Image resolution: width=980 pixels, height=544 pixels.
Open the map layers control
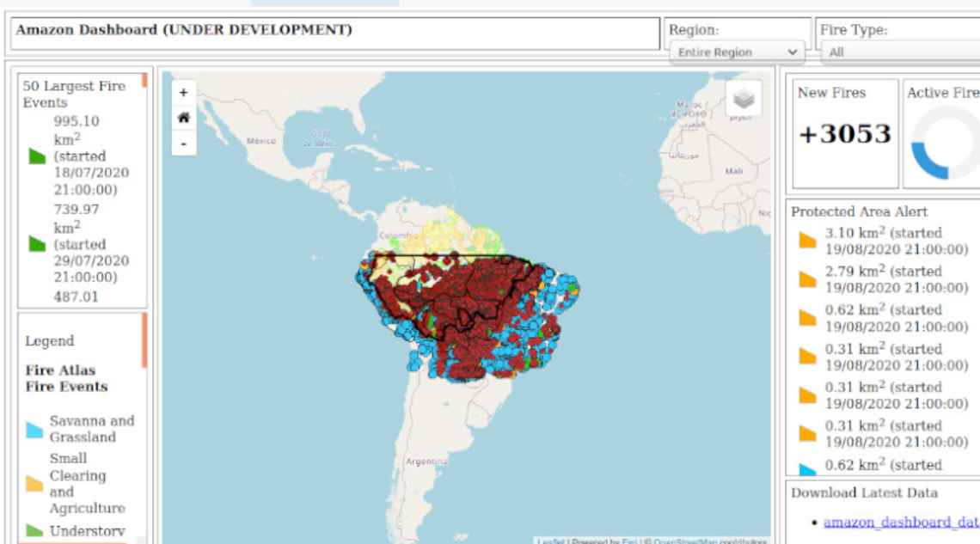(x=744, y=100)
